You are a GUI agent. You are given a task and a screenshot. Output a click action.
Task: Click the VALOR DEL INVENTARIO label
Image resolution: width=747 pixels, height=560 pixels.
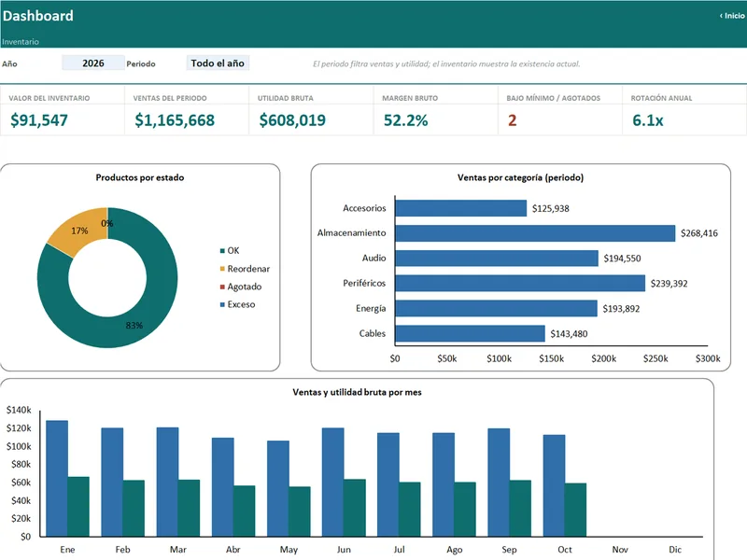click(x=49, y=98)
